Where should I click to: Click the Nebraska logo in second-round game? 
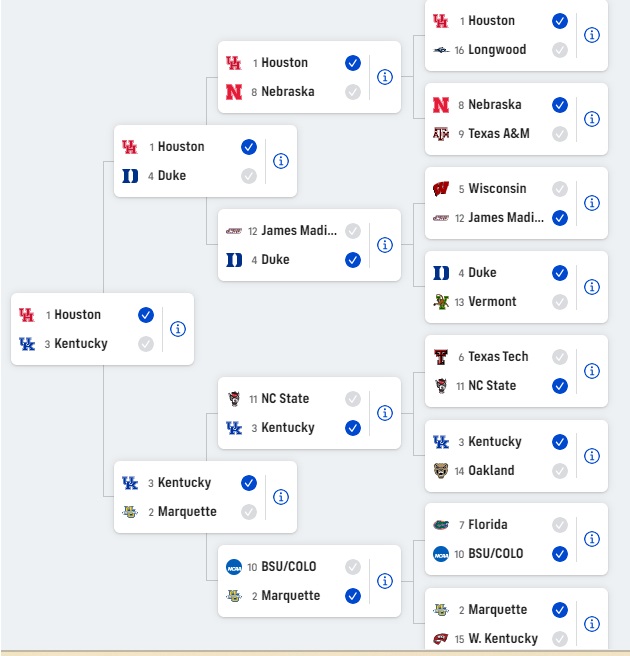234,92
